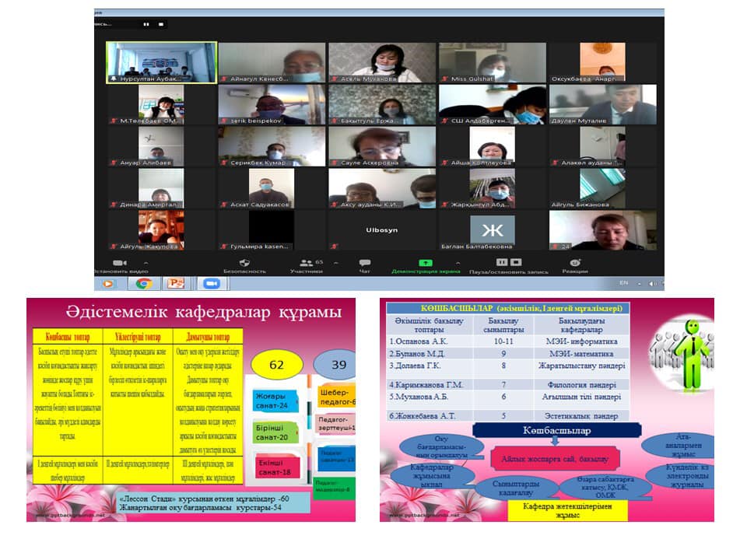This screenshot has width=747, height=560.
Task: Stop recording in the bottom toolbar
Action: pos(516,262)
